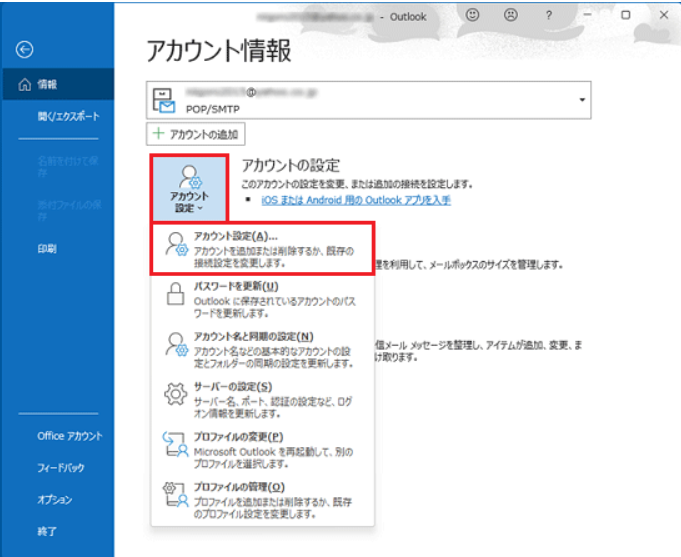681x557 pixels.
Task: Go back using the circular arrow
Action: tap(24, 50)
